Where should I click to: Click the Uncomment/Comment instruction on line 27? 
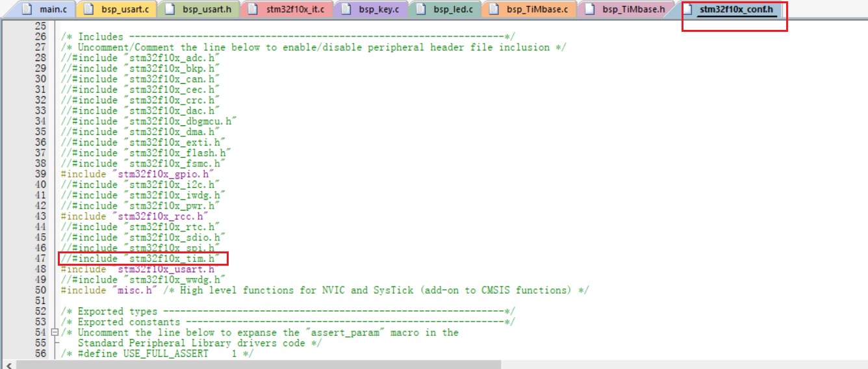click(314, 47)
